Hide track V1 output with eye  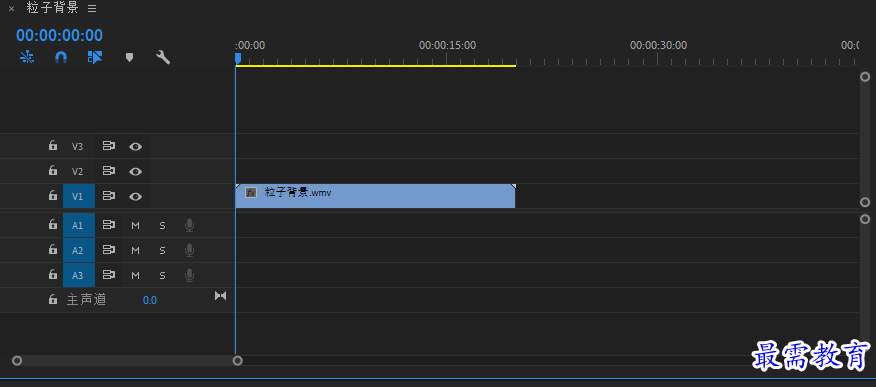(135, 197)
